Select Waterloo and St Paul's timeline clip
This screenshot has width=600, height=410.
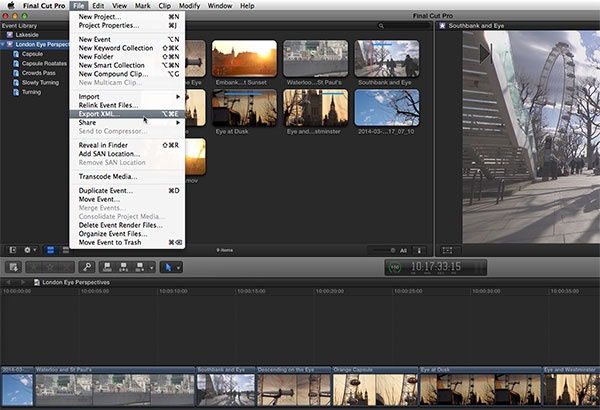(x=114, y=387)
